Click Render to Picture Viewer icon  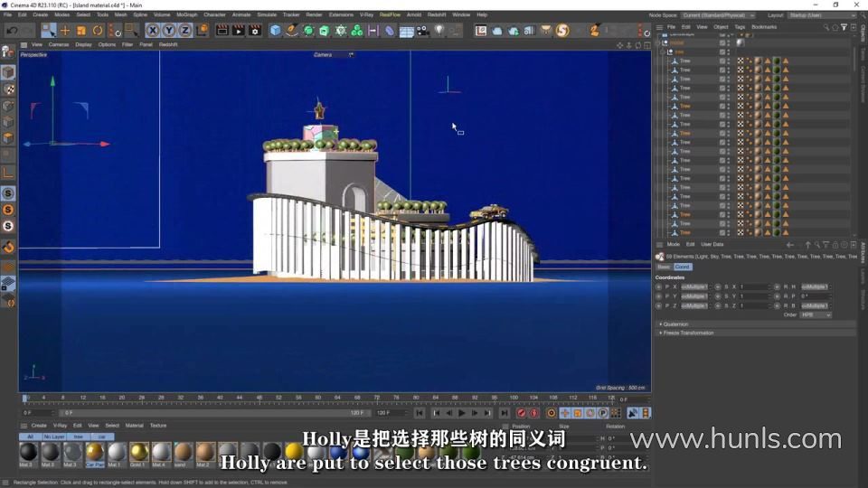point(238,31)
